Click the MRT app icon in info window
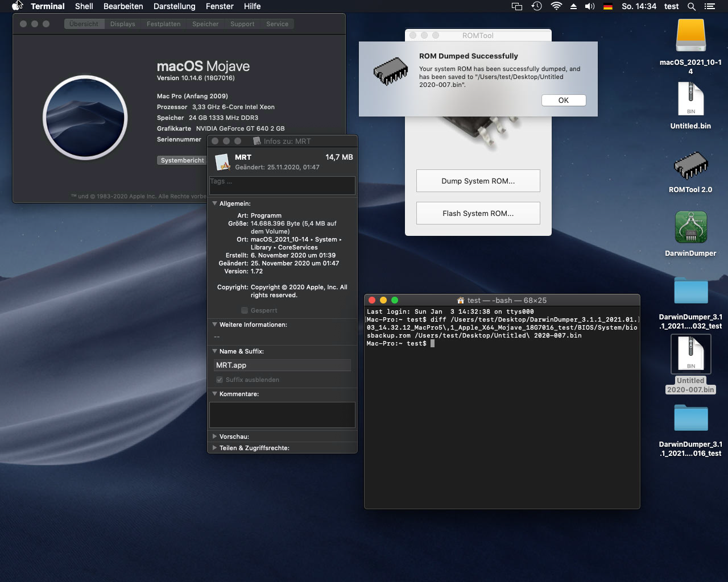This screenshot has height=582, width=728. pos(222,162)
